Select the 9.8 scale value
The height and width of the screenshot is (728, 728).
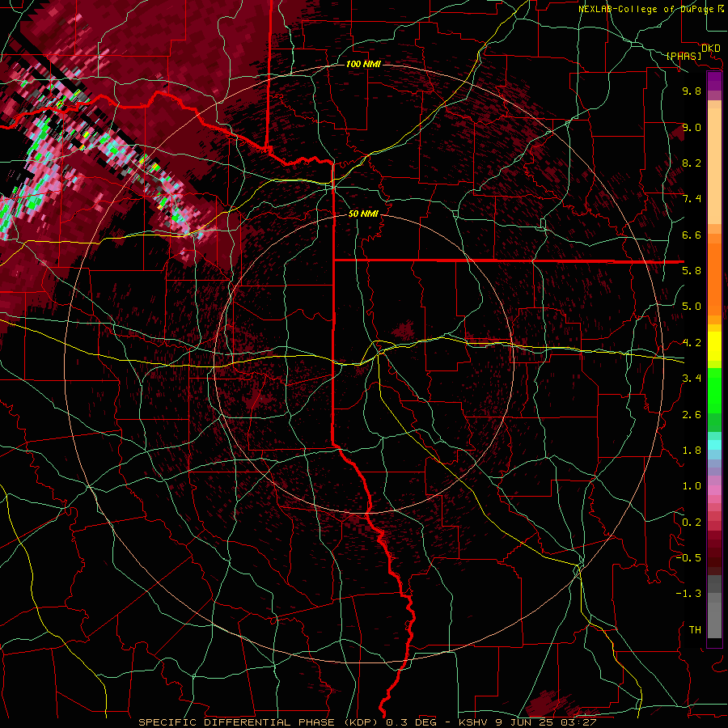coord(692,91)
